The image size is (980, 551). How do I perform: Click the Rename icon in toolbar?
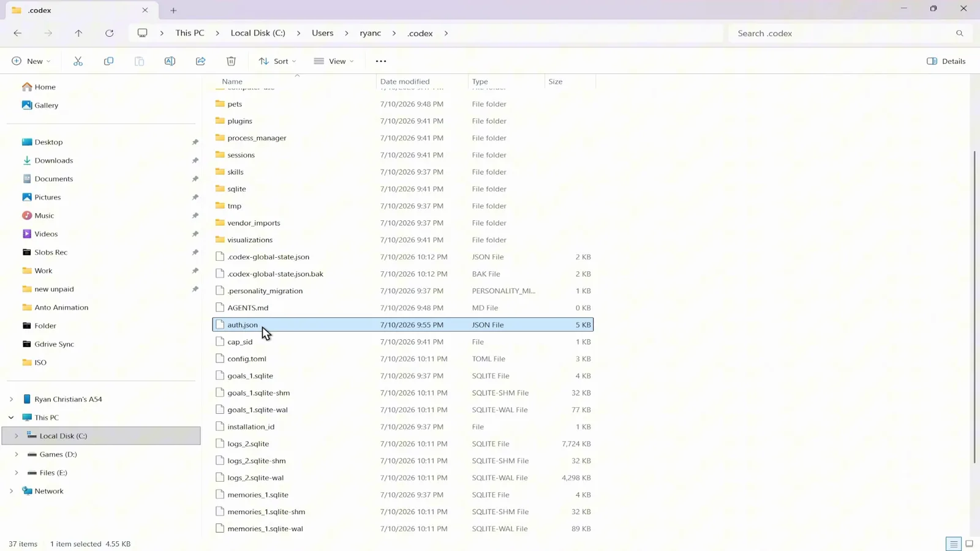170,61
